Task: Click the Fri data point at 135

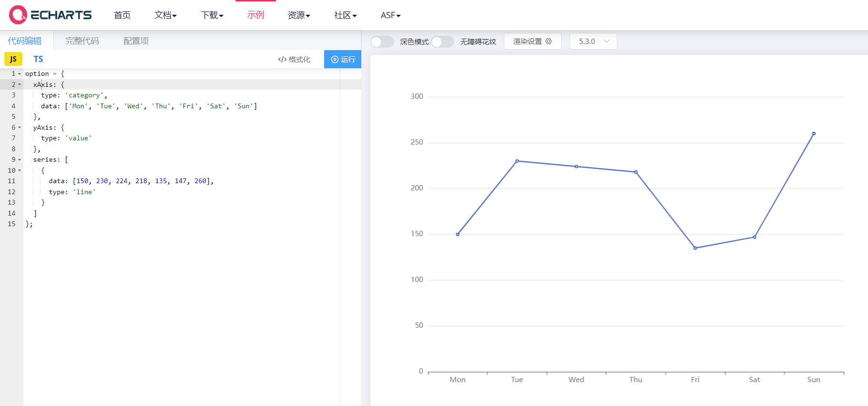Action: pos(695,248)
